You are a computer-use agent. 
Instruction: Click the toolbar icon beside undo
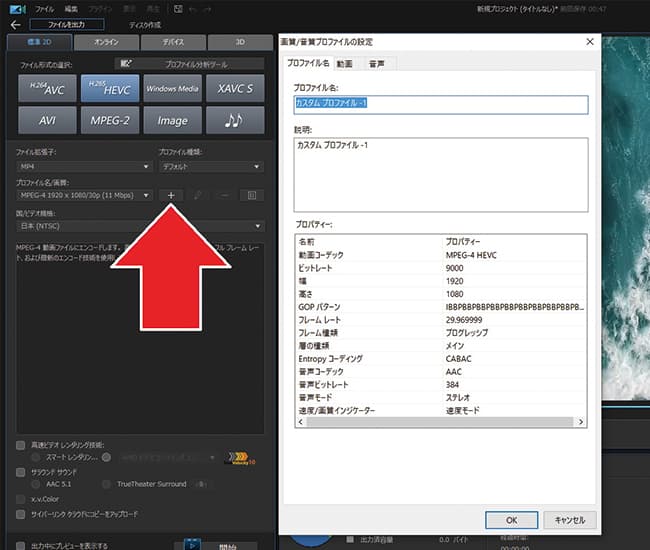click(x=178, y=9)
